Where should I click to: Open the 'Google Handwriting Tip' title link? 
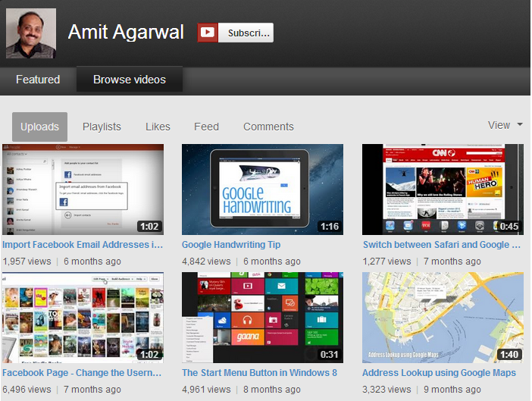point(231,245)
